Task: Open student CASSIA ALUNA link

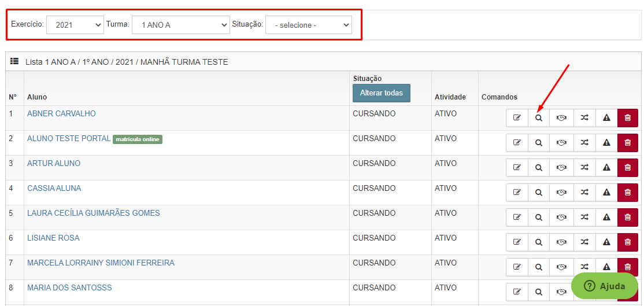Action: point(54,188)
